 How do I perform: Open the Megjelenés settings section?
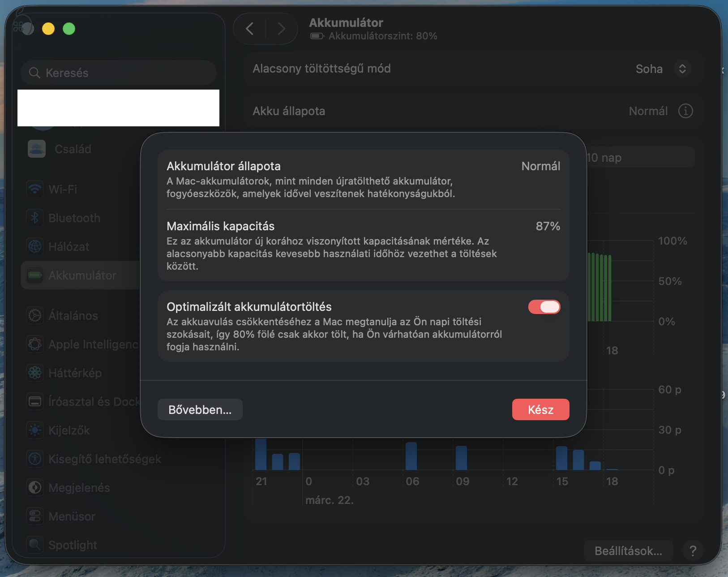(79, 487)
